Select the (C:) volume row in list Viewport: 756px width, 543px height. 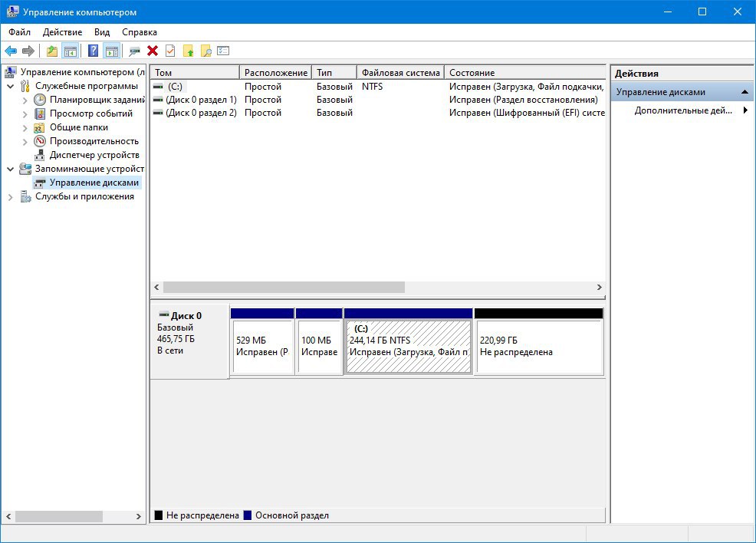tap(378, 87)
